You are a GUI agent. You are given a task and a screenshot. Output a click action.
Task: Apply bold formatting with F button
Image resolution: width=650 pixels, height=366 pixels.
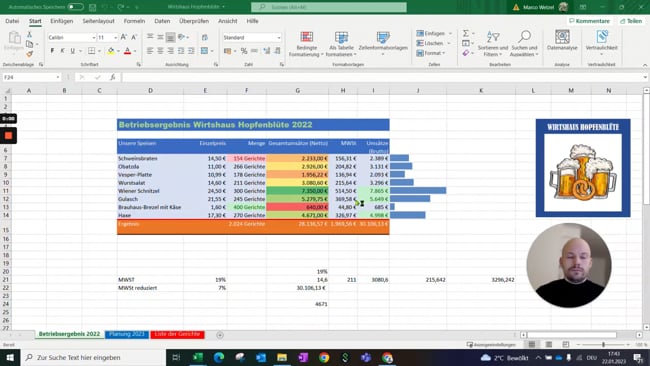coord(52,51)
